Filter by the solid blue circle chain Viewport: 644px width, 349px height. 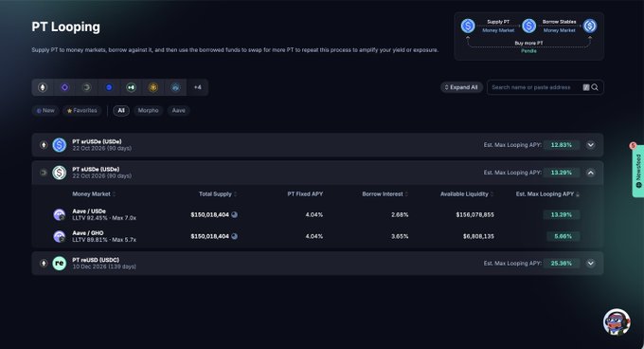[109, 87]
